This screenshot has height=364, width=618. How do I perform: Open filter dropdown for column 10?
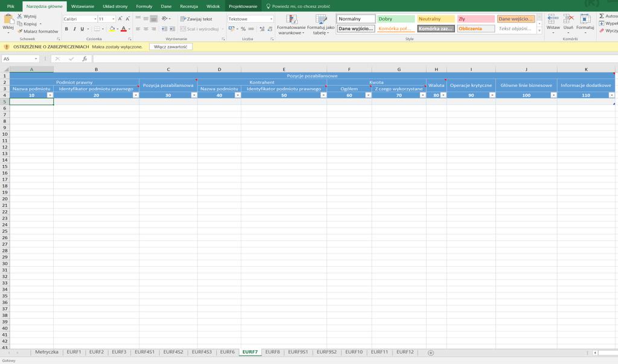(49, 95)
